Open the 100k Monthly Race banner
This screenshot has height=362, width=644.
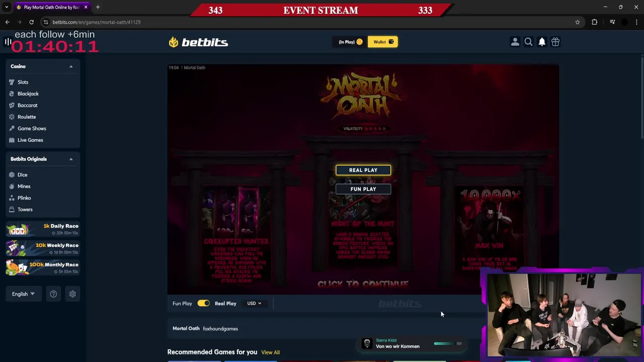tap(42, 267)
